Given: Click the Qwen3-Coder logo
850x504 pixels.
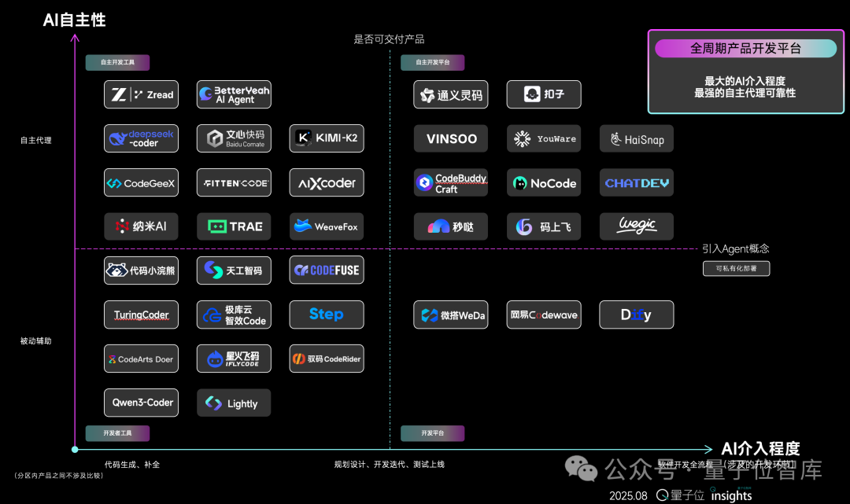Looking at the screenshot, I should 141,403.
